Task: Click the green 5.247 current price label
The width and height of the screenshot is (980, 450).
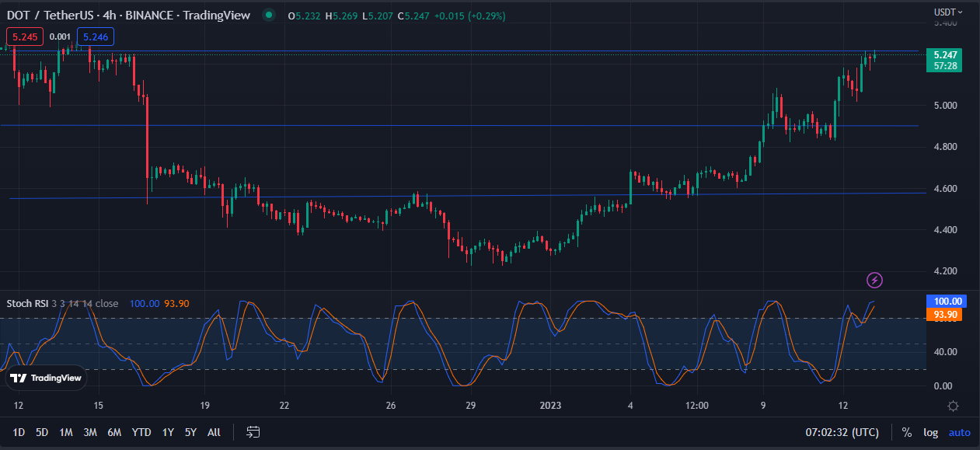Action: click(945, 55)
